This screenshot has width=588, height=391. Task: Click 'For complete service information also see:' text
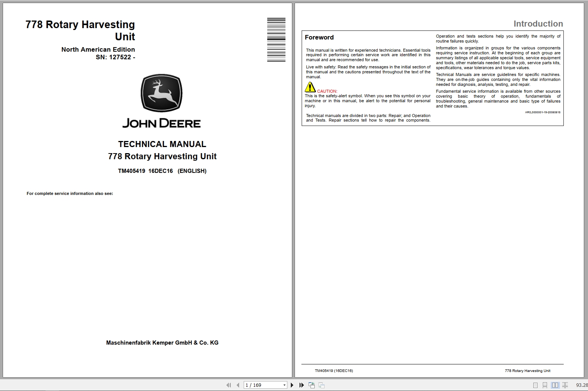(70, 193)
